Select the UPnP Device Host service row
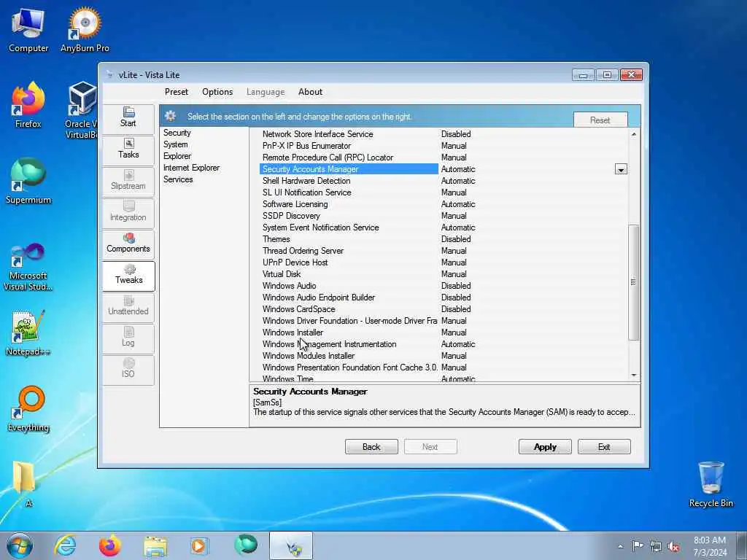This screenshot has width=747, height=560. tap(444, 262)
